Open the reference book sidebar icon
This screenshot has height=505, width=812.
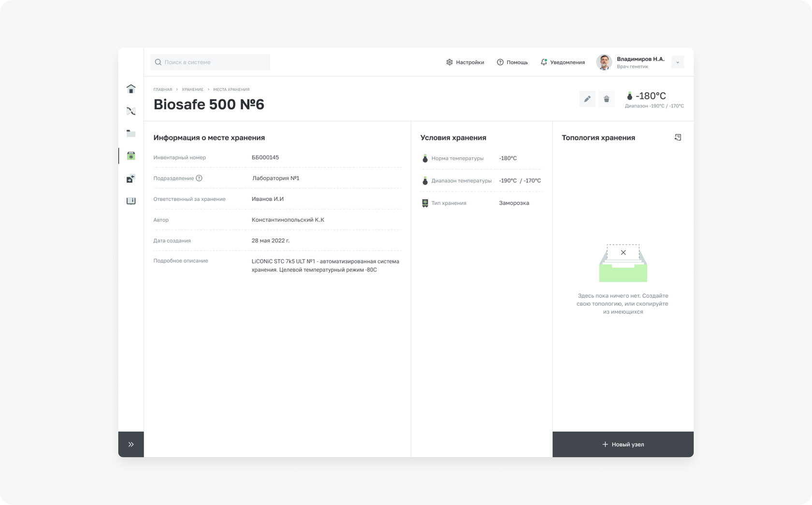click(131, 201)
